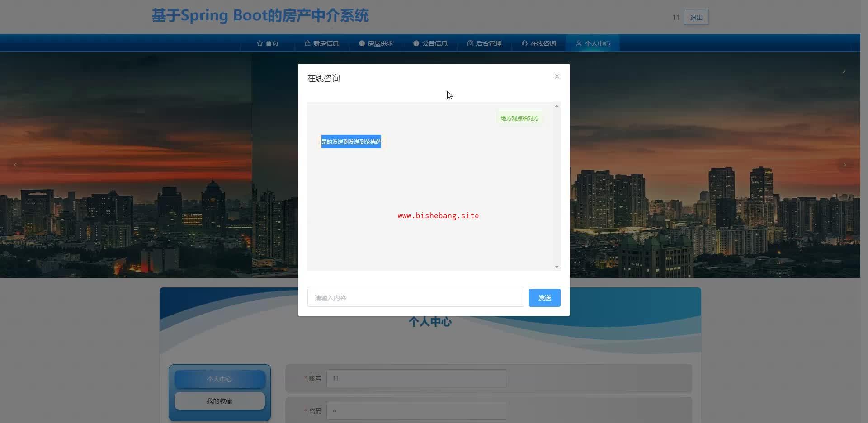The image size is (868, 423).
Task: Click the 发送 send button
Action: tap(544, 298)
